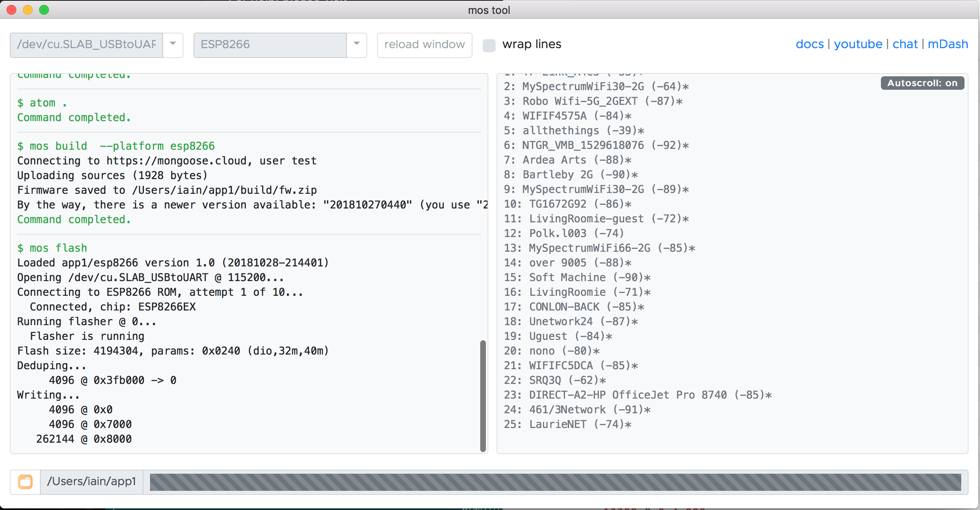Click the /dev/cu.SLAB_USBtoUART port field
This screenshot has width=980, height=510.
86,44
